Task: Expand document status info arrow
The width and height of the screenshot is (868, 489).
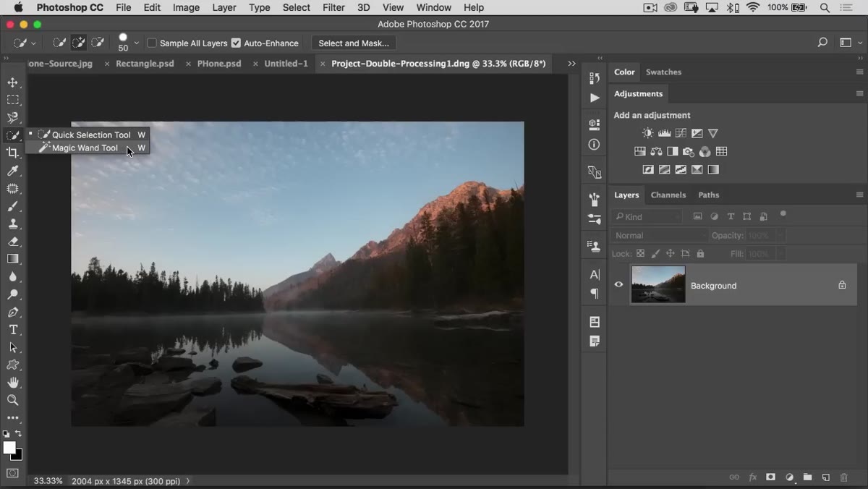Action: tap(188, 481)
